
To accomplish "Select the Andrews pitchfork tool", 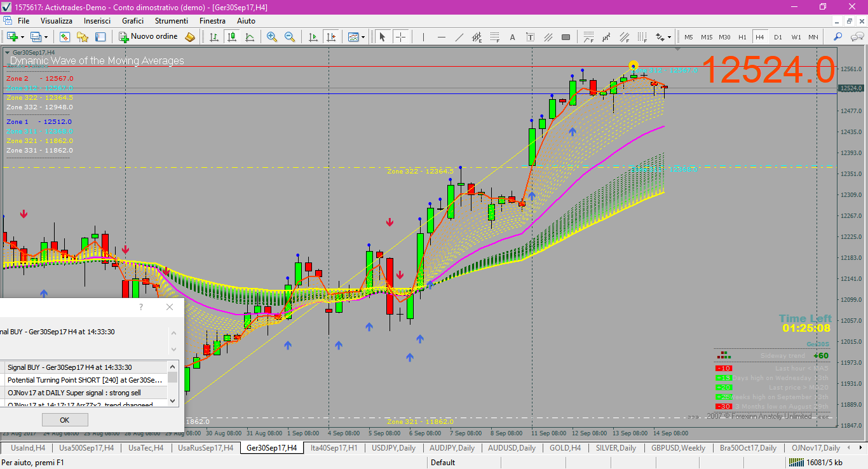I will pos(607,37).
